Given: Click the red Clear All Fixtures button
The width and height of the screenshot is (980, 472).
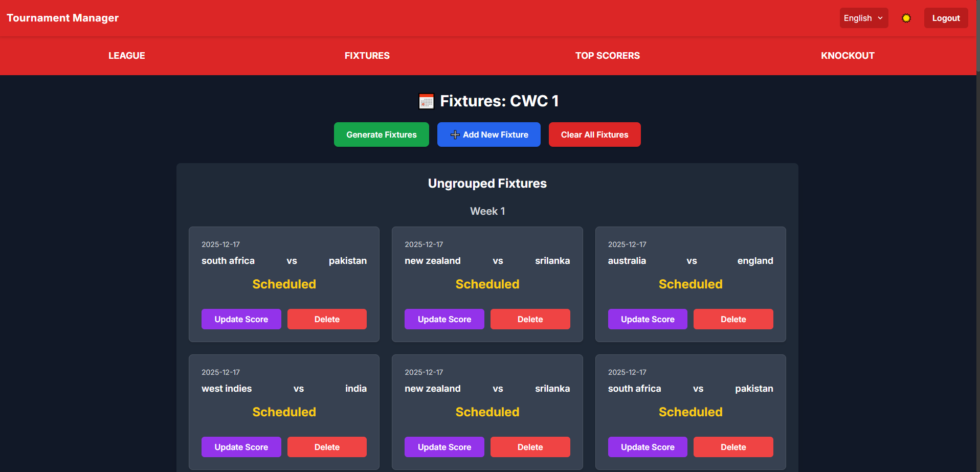Looking at the screenshot, I should point(594,134).
